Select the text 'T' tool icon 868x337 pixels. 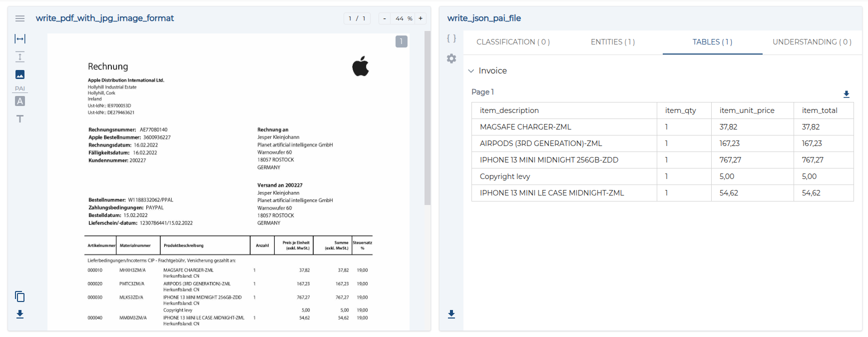coord(20,119)
